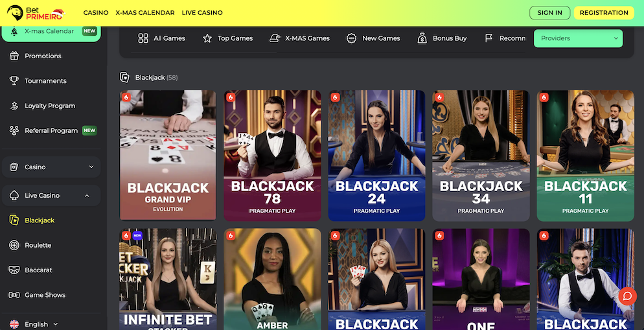Open the Blackjack 24 Pragmatic Play thumbnail
Viewport: 644px width, 330px height.
coord(376,156)
